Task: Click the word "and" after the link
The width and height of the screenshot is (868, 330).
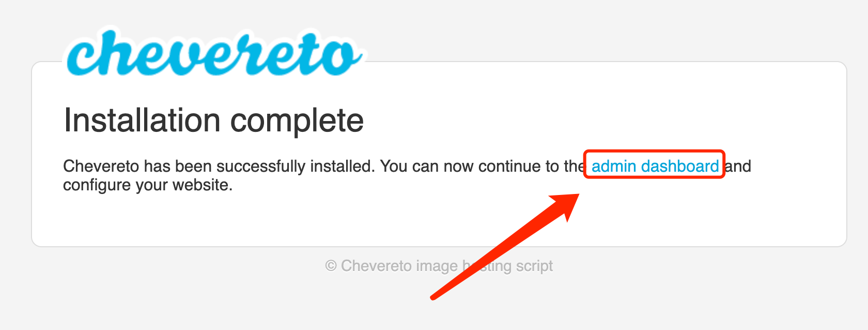Action: tap(738, 166)
